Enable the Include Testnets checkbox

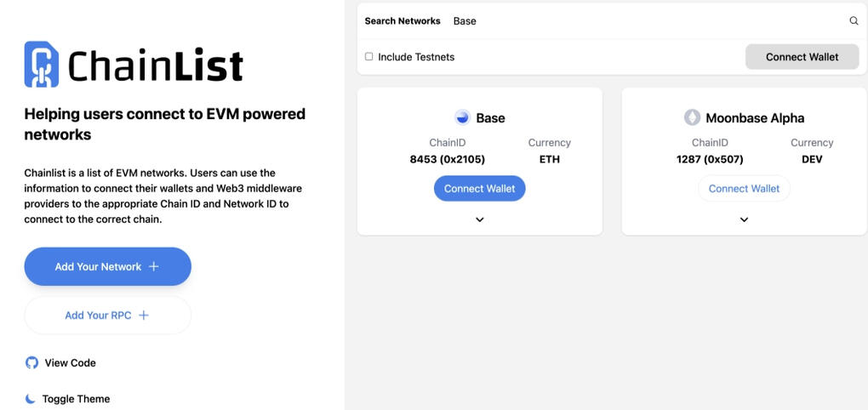pos(369,57)
